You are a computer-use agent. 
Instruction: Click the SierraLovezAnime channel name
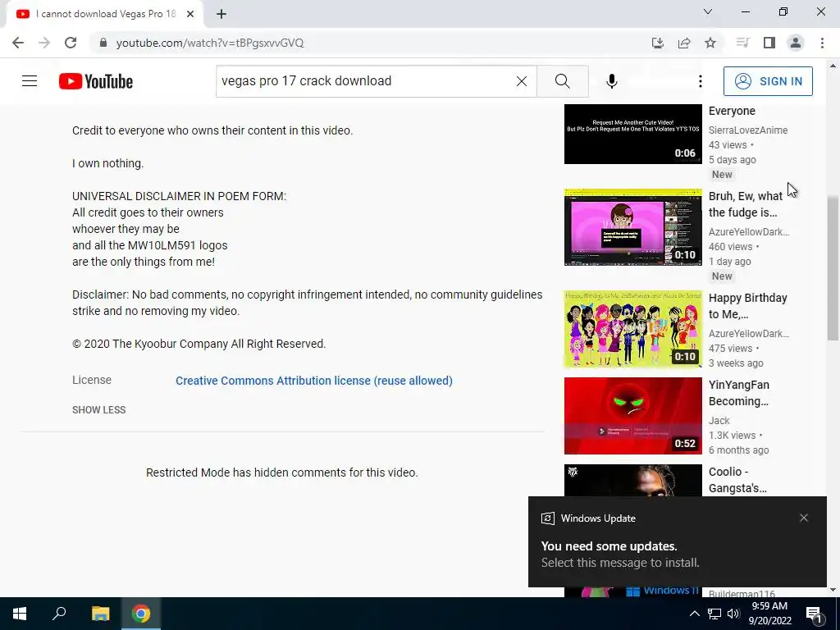click(748, 130)
